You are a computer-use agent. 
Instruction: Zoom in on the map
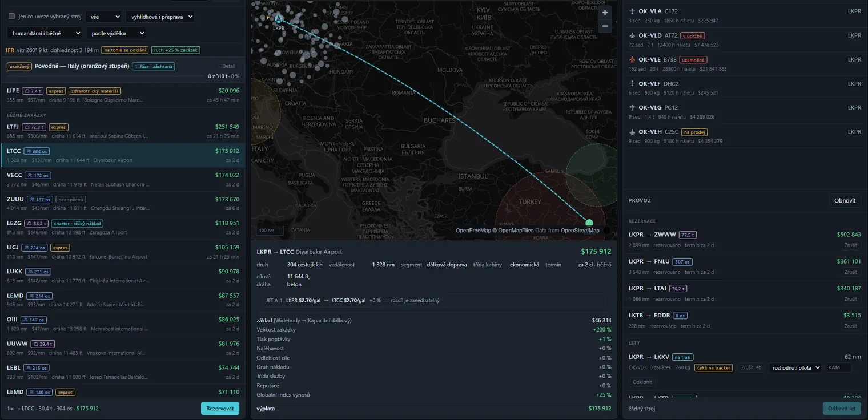[x=605, y=13]
